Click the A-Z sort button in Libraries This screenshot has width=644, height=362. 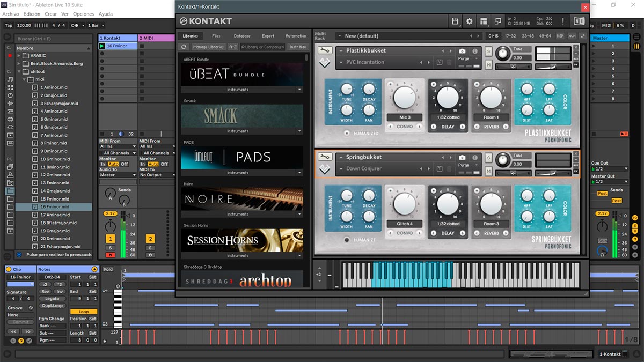pos(233,47)
